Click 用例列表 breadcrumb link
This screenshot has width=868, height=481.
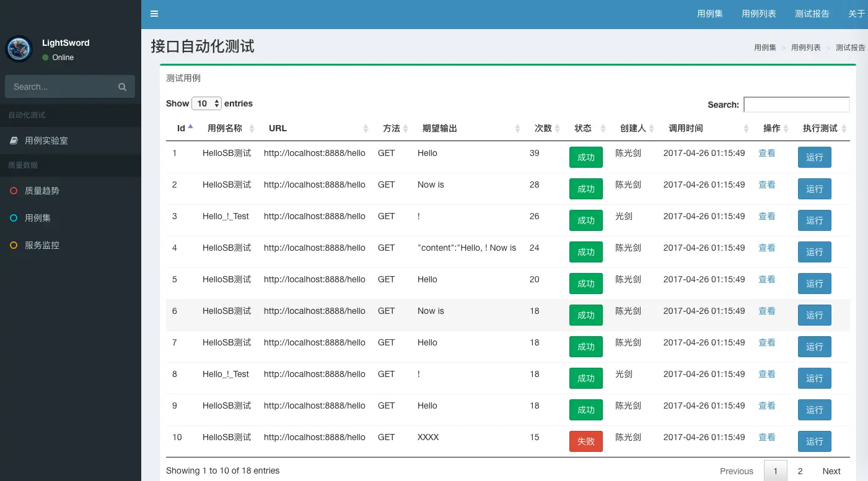coord(806,48)
